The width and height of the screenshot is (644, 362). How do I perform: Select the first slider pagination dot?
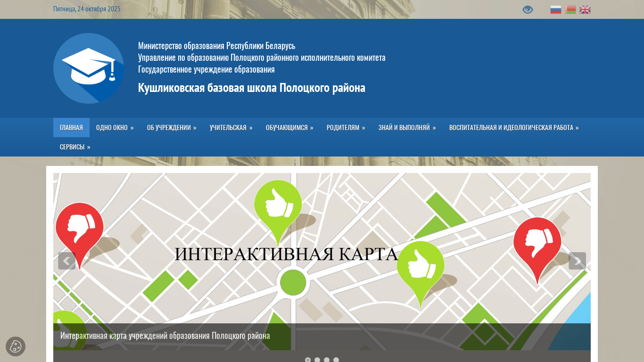point(308,360)
